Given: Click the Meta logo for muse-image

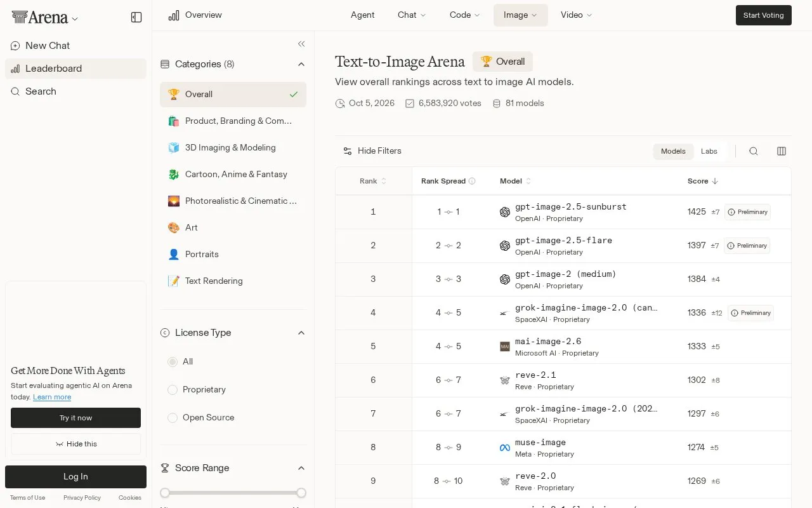Looking at the screenshot, I should 505,448.
